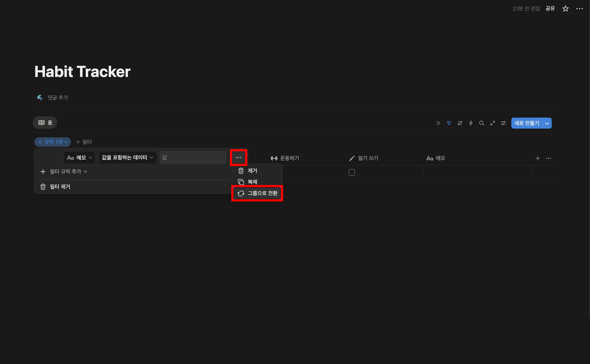Open the sort arrows icon

[x=460, y=123]
